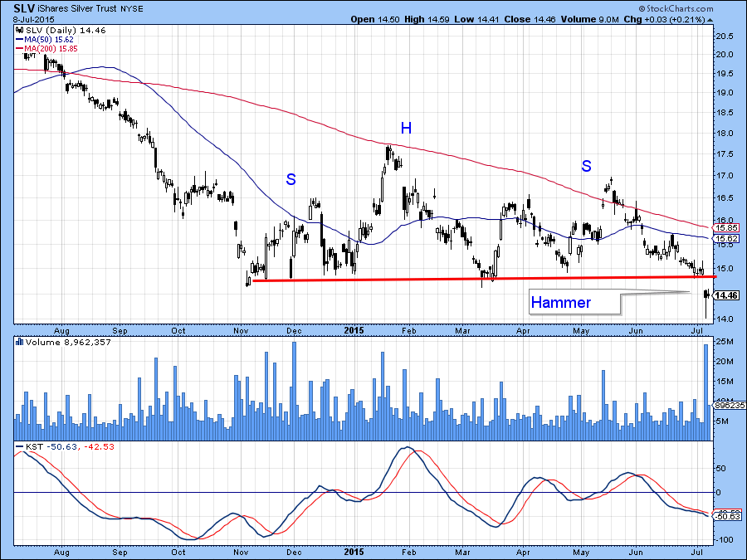This screenshot has height=560, width=747.
Task: Click the red horizontal neckline support line
Action: pyautogui.click(x=484, y=279)
